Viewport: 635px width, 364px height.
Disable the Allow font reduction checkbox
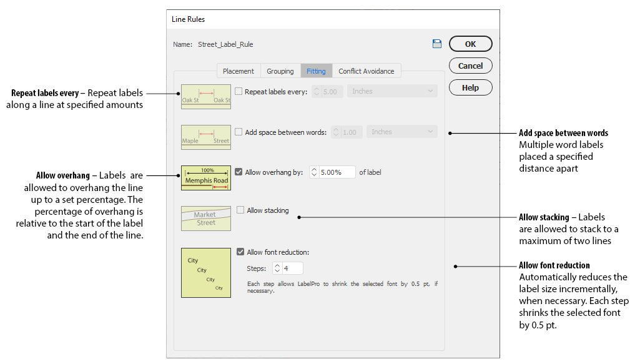(x=240, y=252)
